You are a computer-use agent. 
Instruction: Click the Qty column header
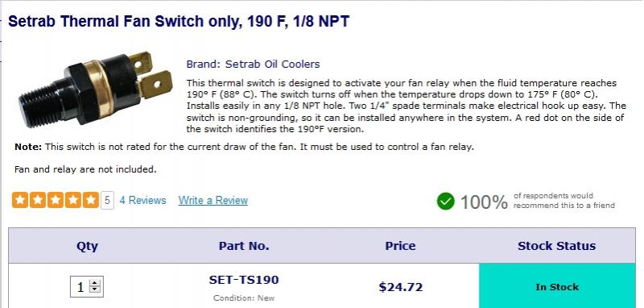click(87, 246)
